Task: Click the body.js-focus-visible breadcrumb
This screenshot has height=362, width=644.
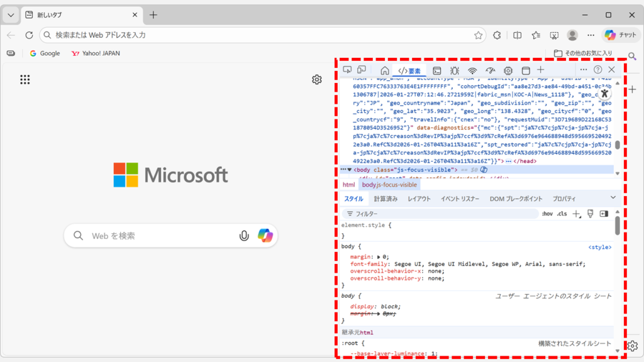Action: point(389,185)
